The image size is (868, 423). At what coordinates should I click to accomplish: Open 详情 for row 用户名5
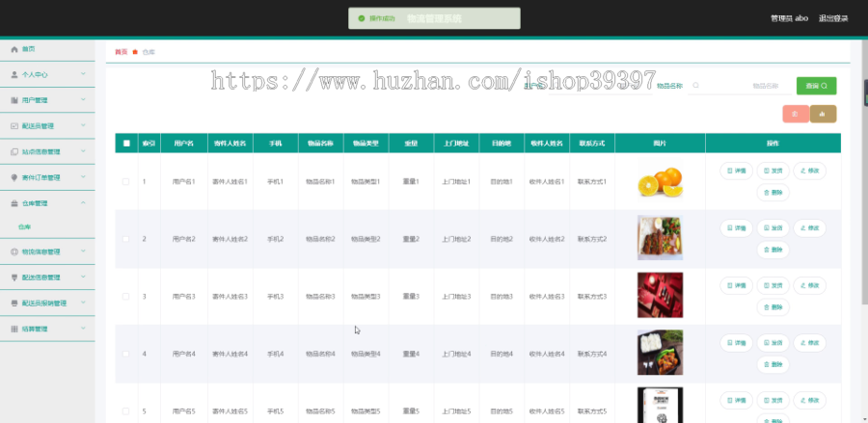[x=736, y=400]
